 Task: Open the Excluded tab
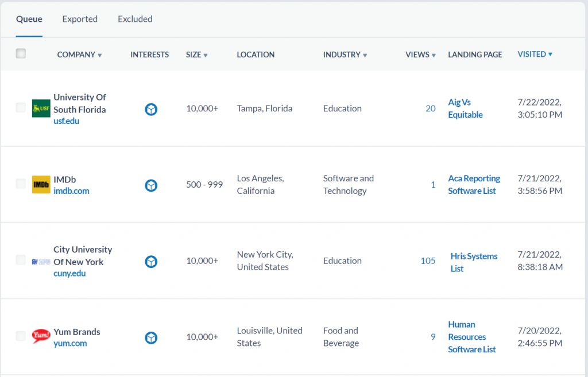click(135, 19)
